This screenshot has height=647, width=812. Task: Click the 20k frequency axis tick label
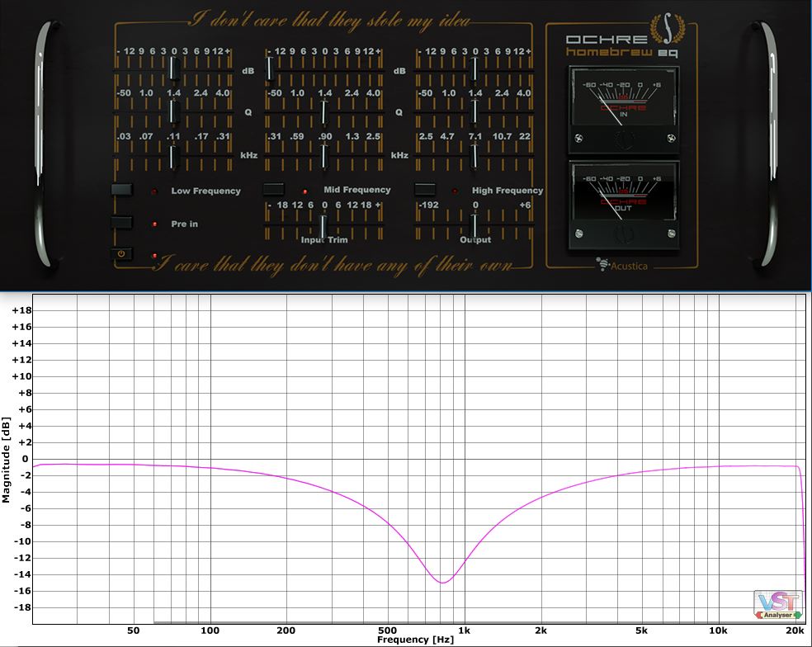click(x=795, y=630)
